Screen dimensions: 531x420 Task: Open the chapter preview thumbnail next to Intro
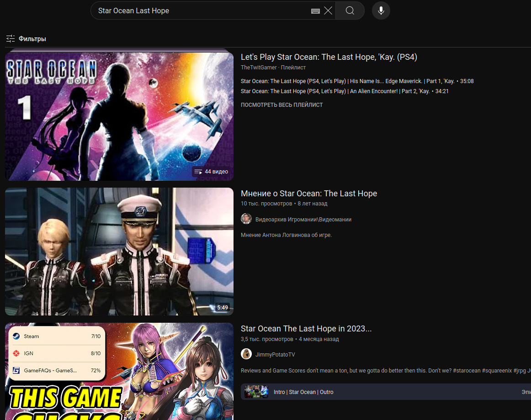pyautogui.click(x=256, y=392)
